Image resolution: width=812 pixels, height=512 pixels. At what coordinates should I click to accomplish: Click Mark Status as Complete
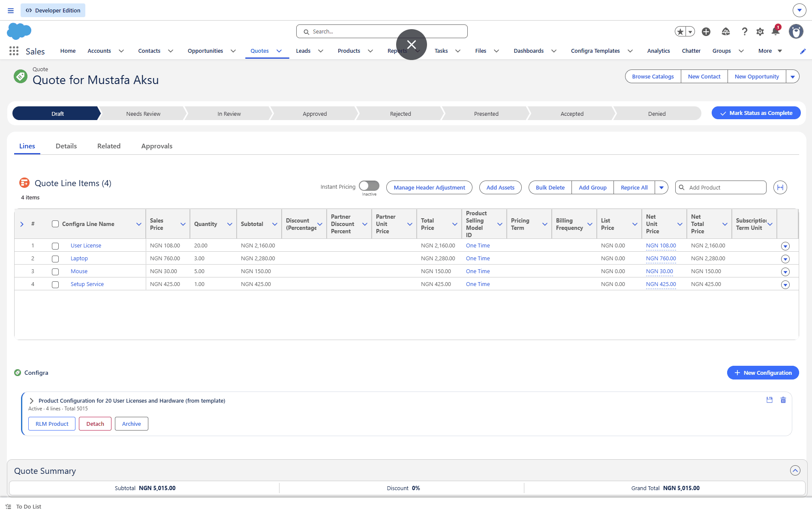[756, 113]
